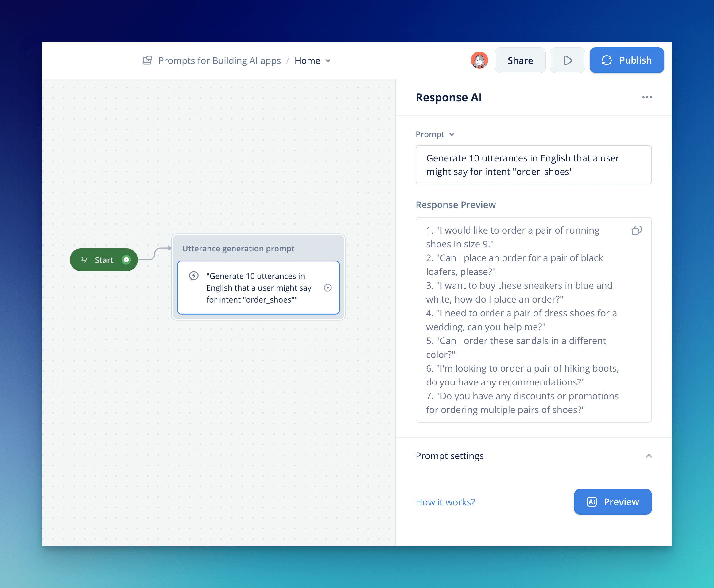Collapse the Prompt settings section

pos(648,456)
